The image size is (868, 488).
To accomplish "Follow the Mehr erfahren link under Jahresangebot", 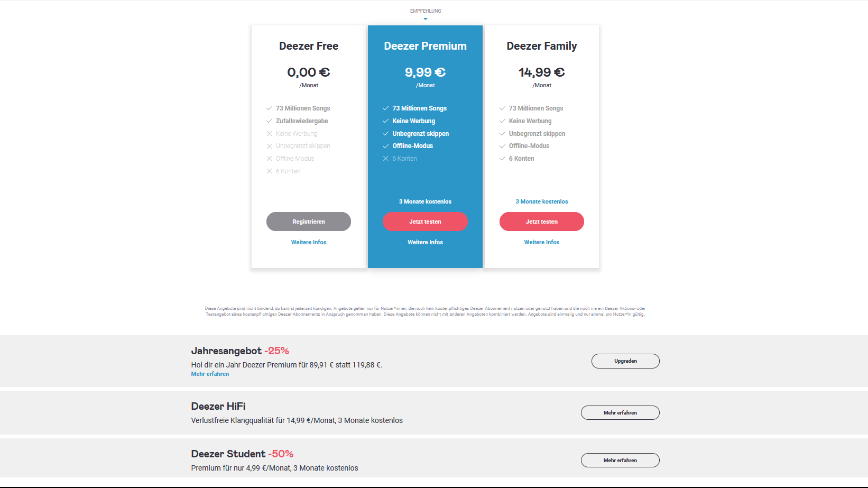I will click(x=210, y=374).
